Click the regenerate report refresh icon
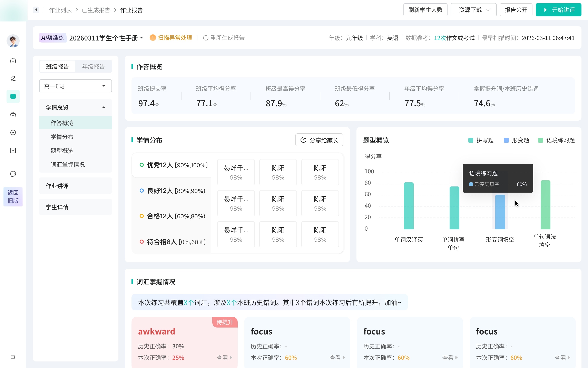Viewport: 588px width, 368px height. point(206,38)
